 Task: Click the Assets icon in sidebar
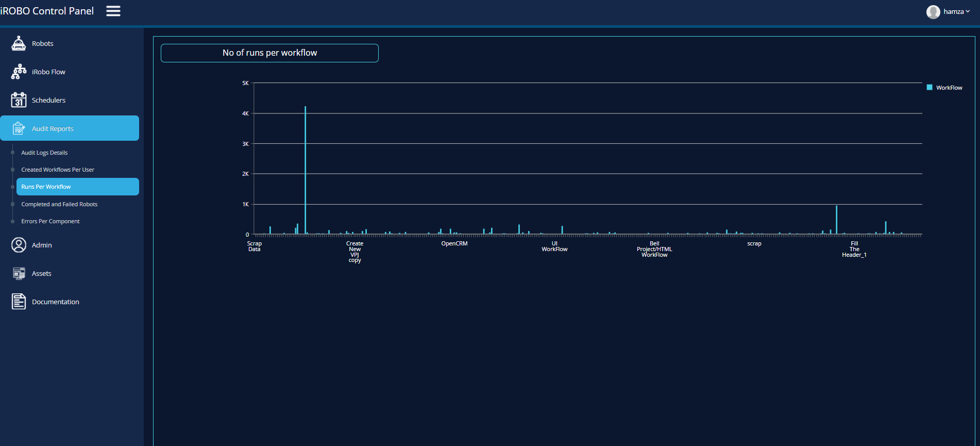coord(19,273)
